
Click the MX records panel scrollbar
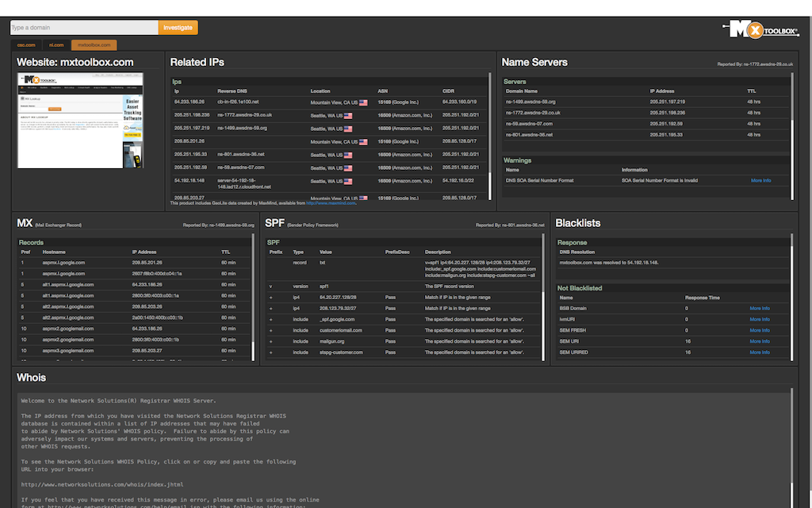coord(253,297)
